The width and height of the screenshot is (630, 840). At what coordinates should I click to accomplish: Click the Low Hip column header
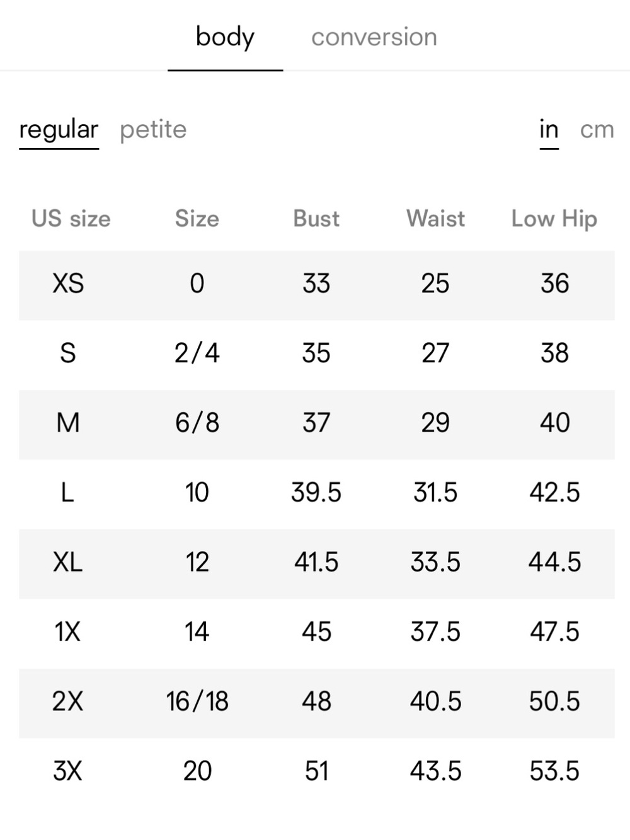(x=554, y=219)
